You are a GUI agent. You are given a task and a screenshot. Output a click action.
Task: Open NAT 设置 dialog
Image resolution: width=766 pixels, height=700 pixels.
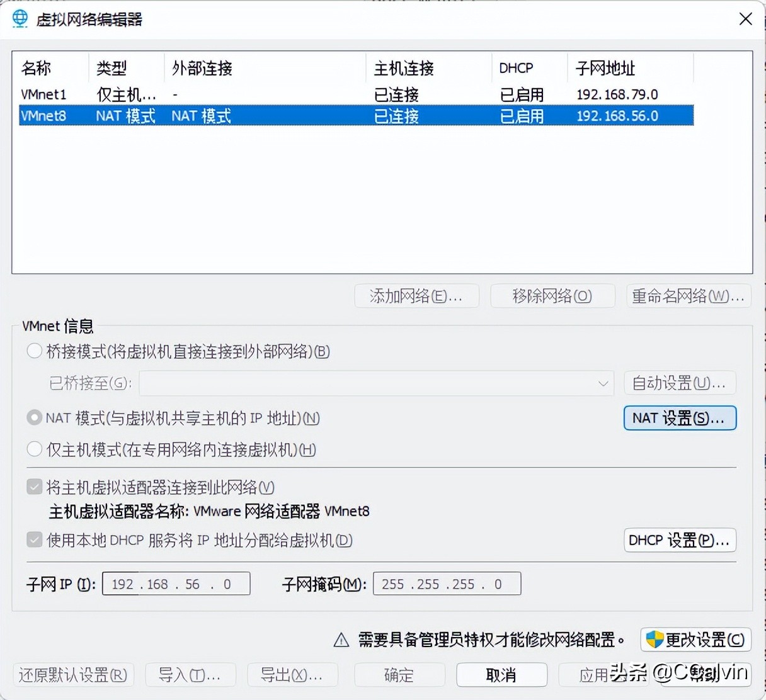[x=680, y=418]
